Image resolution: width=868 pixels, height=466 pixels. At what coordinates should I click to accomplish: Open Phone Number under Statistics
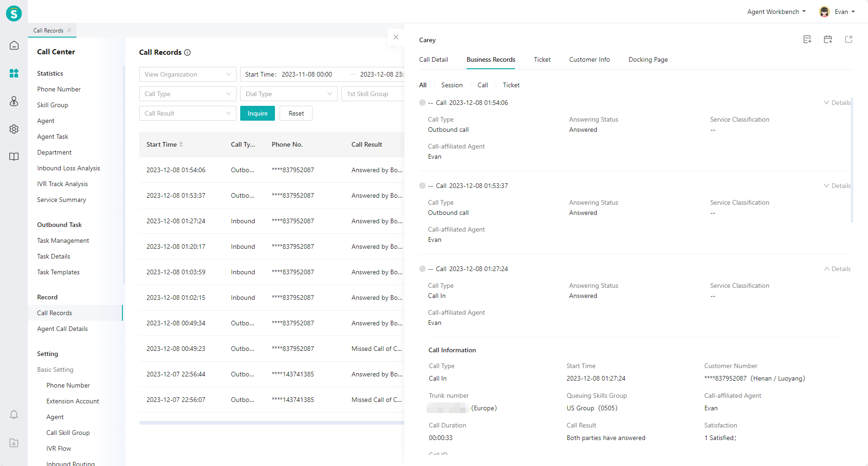coord(59,89)
